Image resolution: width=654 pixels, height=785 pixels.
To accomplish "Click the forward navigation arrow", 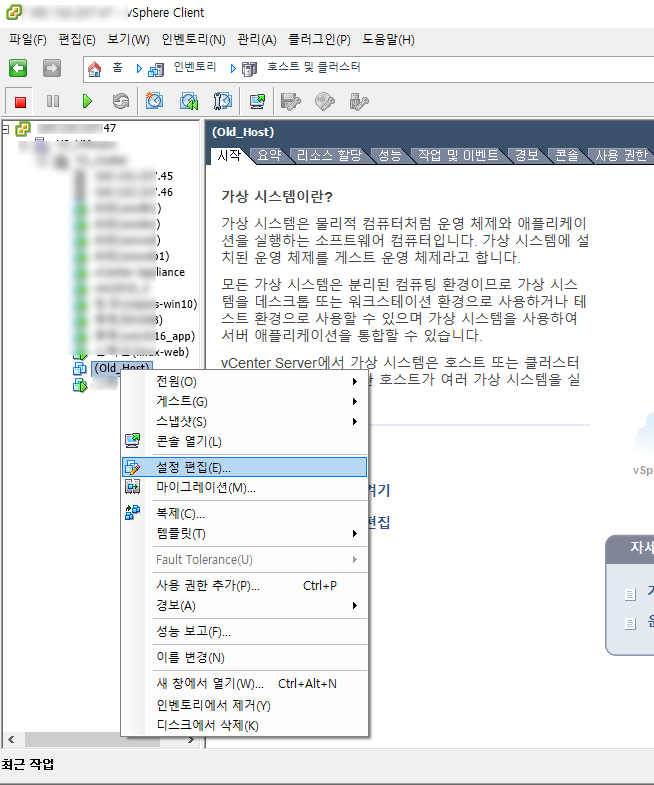I will (52, 68).
